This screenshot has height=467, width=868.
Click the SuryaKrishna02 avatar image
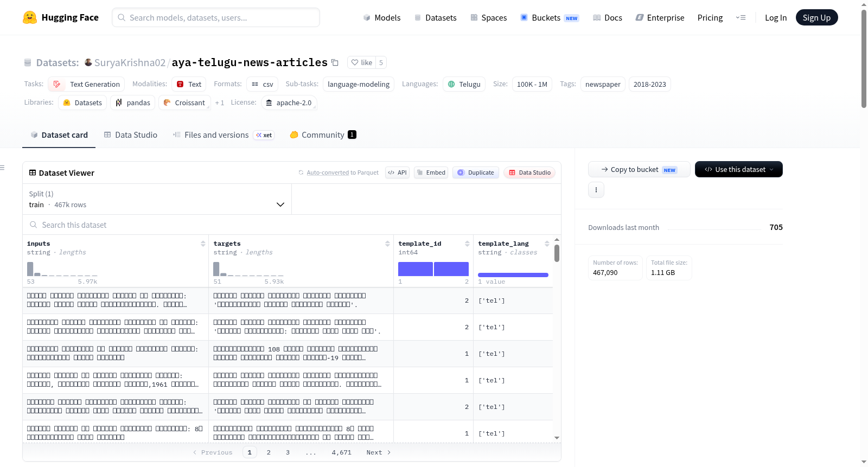(88, 62)
